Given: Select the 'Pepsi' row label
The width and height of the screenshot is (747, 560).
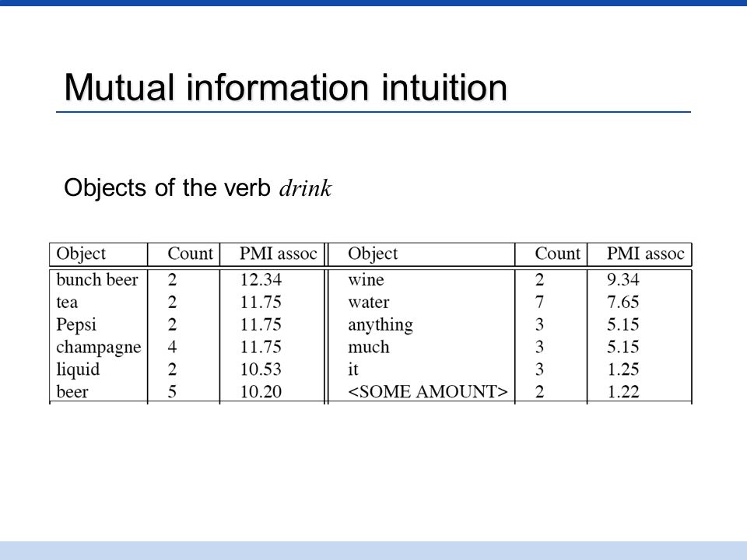Looking at the screenshot, I should click(x=76, y=325).
